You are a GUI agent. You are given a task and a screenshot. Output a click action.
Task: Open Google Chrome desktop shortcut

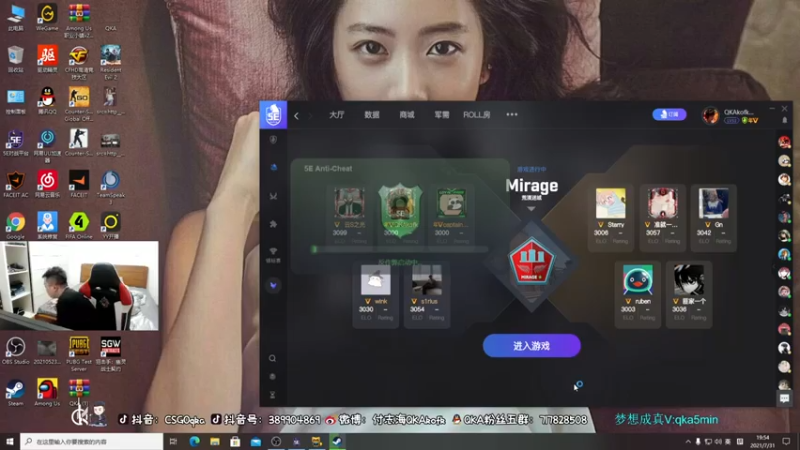(15, 226)
